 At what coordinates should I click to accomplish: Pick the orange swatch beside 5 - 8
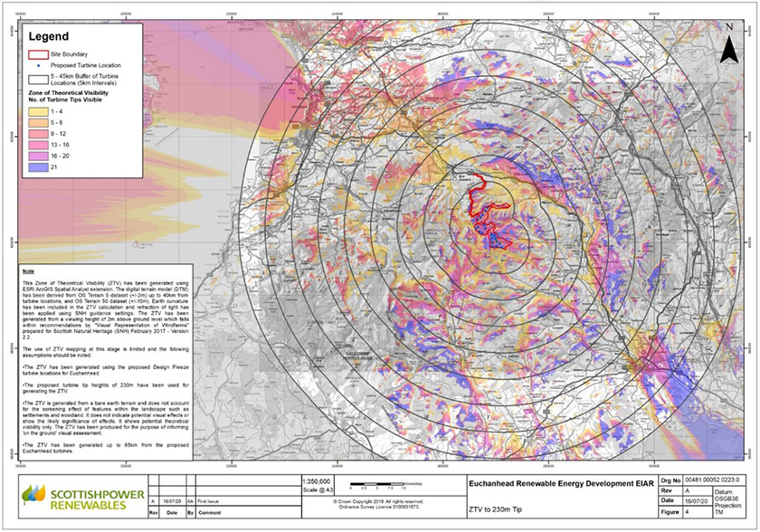(39, 123)
